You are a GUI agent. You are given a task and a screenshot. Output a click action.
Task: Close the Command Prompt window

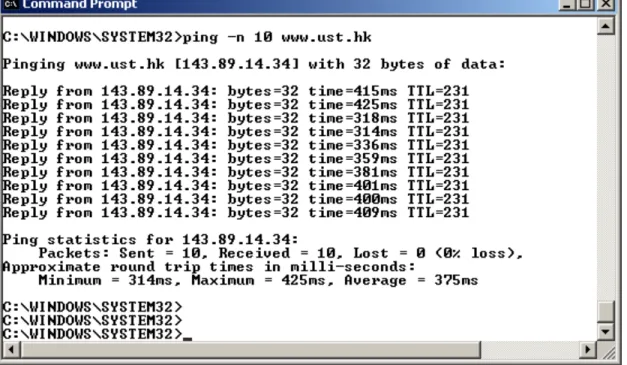pyautogui.click(x=606, y=5)
